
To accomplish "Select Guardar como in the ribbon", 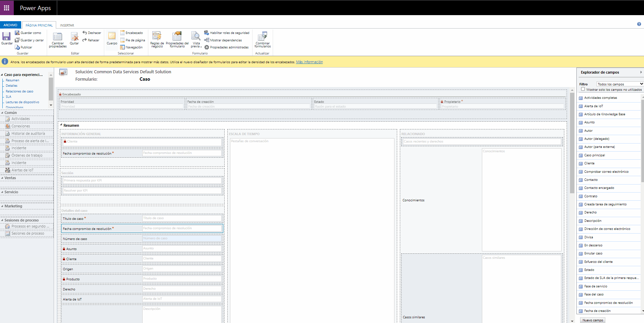I will pyautogui.click(x=28, y=33).
